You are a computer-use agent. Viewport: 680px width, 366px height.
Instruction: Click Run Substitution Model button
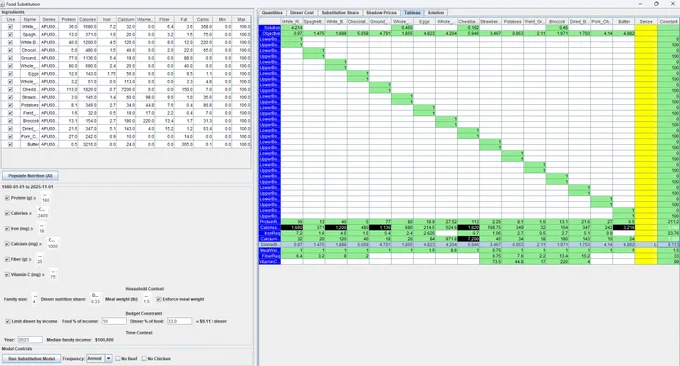point(31,359)
